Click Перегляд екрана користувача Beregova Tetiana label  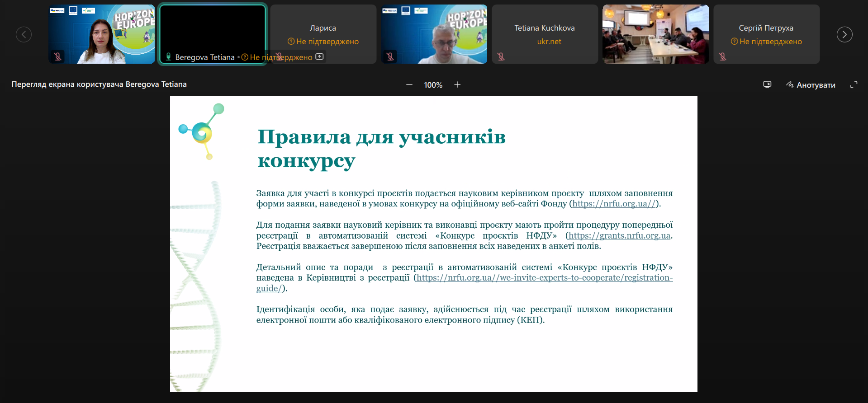99,84
